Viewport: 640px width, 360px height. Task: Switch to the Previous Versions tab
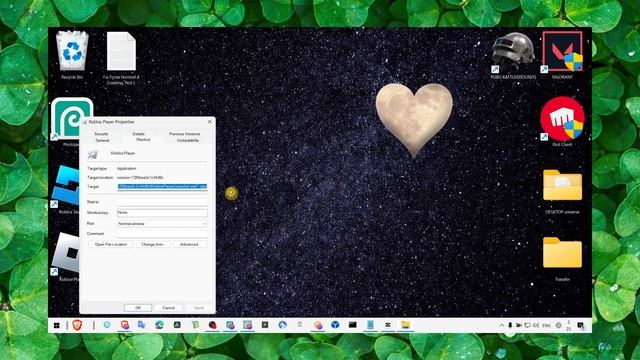[184, 134]
